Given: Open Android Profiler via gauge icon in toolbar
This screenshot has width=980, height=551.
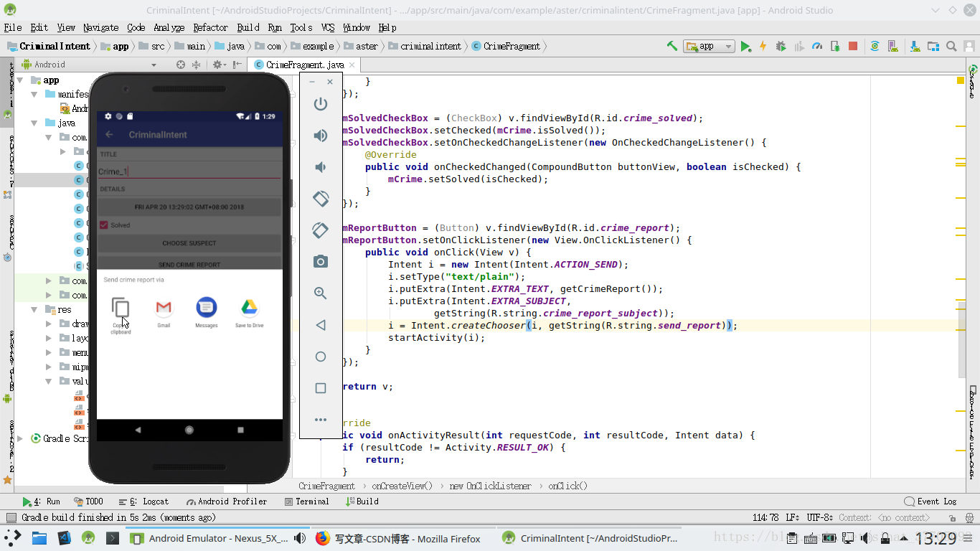Looking at the screenshot, I should pos(817,46).
